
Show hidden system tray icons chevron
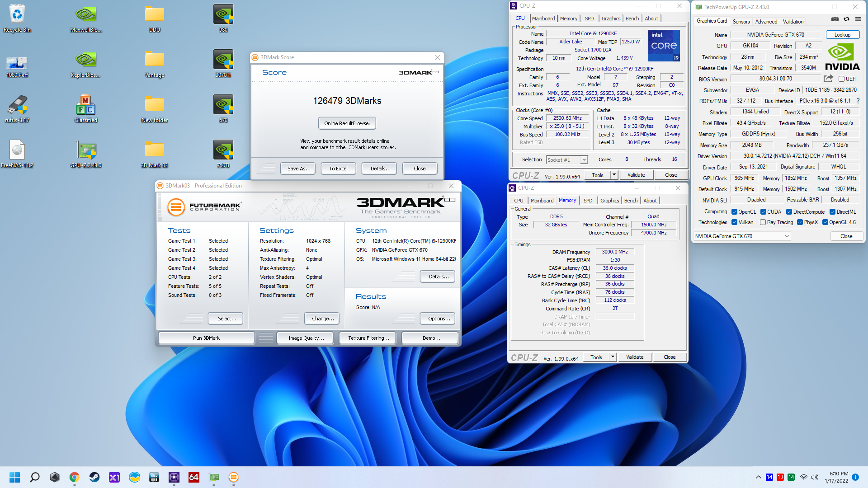pos(758,477)
